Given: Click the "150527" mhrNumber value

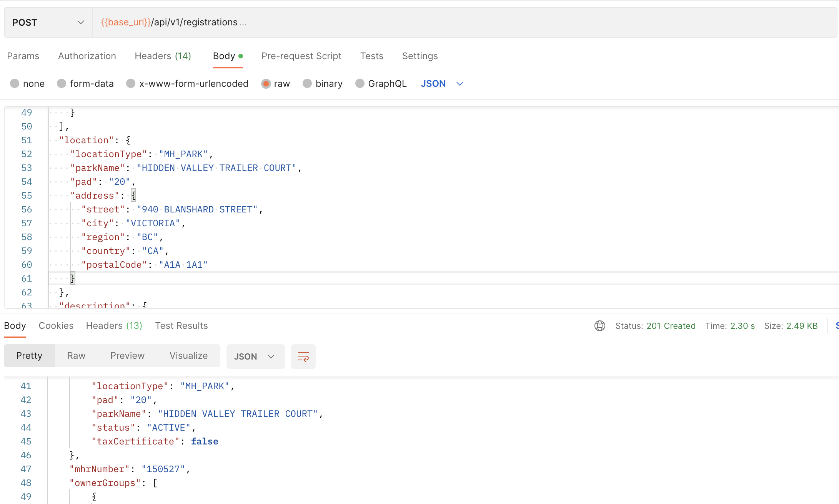Looking at the screenshot, I should (163, 469).
